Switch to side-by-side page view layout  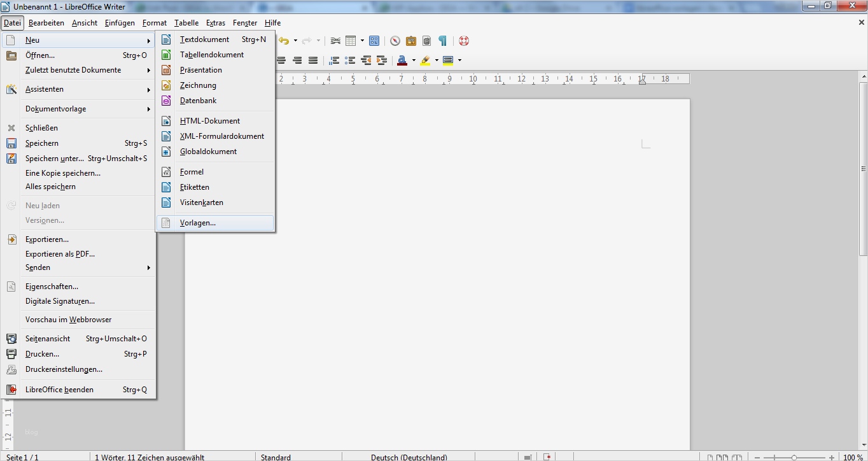click(724, 457)
